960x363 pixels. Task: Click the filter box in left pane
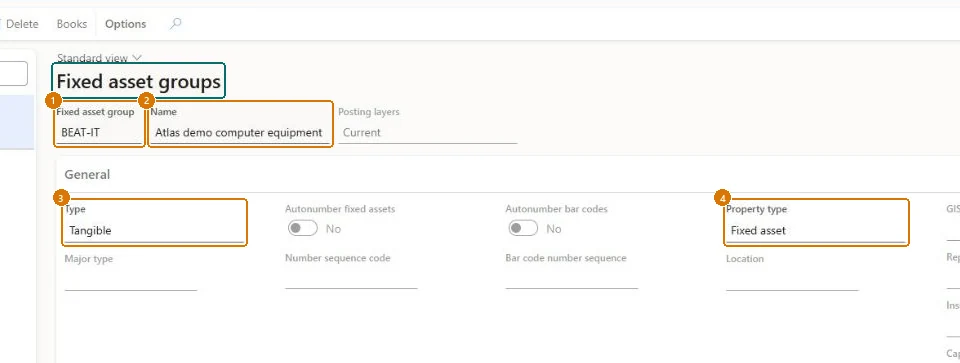point(13,73)
